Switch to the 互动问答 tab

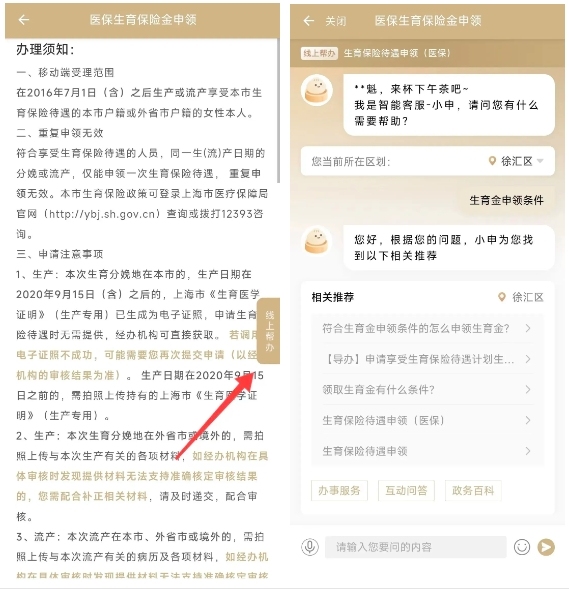(x=406, y=490)
